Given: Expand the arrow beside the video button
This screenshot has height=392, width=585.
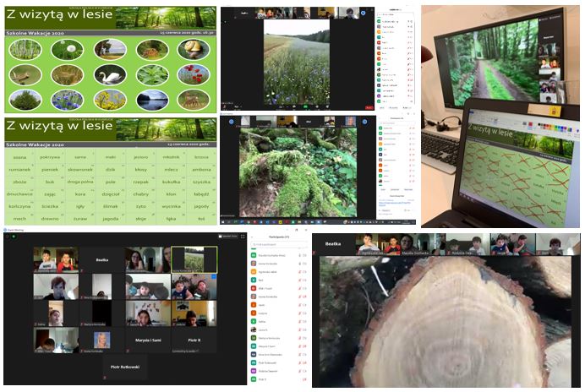Looking at the screenshot, I should pyautogui.click(x=241, y=108).
